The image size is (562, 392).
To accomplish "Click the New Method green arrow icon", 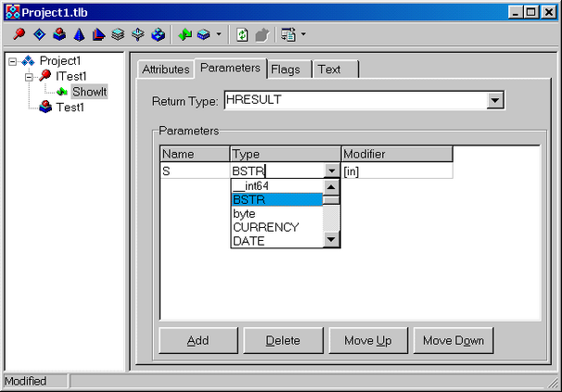I will (185, 35).
